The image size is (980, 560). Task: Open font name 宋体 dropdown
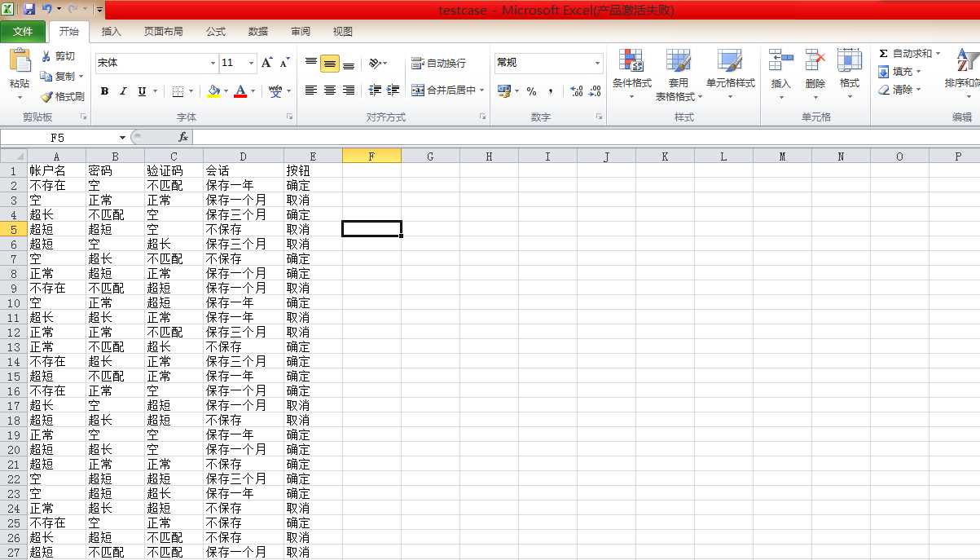tap(213, 63)
